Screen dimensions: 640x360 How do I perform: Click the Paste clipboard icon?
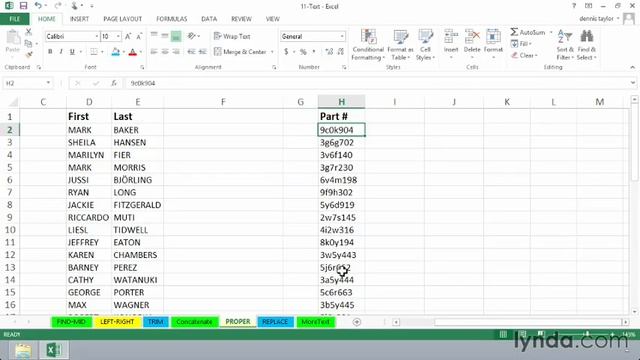click(x=13, y=38)
